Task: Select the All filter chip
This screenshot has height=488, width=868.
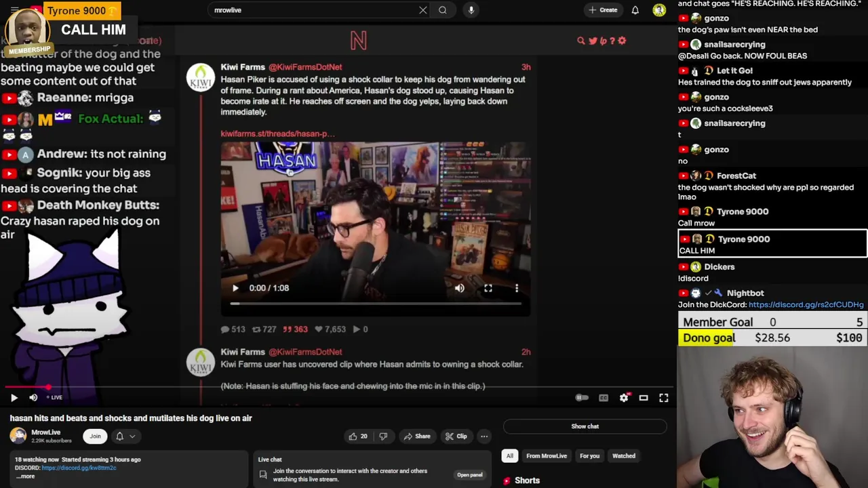Action: tap(509, 456)
